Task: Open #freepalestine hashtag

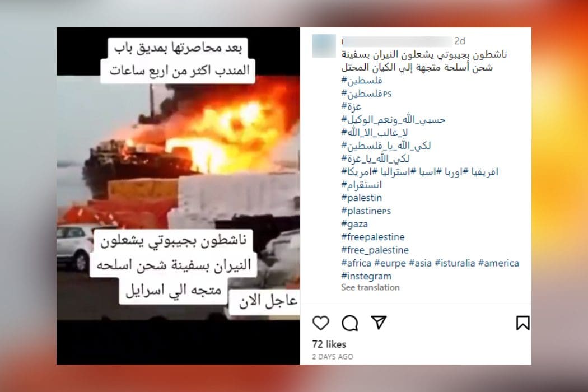Action: (373, 237)
